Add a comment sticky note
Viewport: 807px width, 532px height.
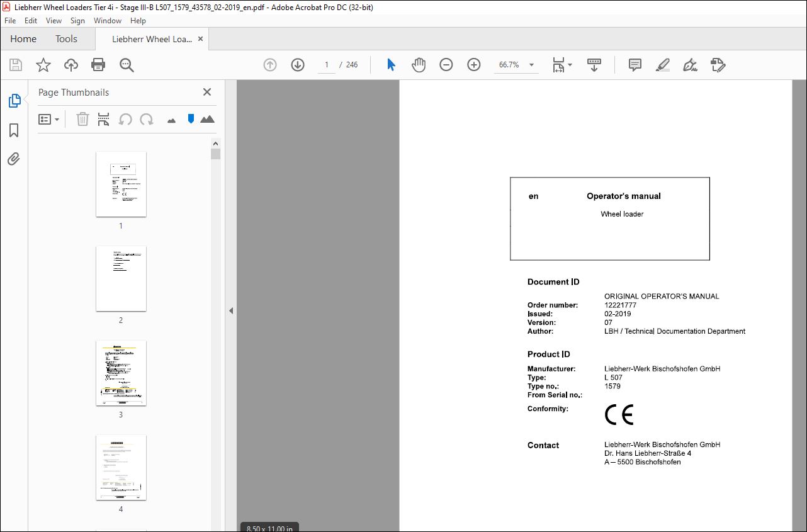tap(635, 65)
